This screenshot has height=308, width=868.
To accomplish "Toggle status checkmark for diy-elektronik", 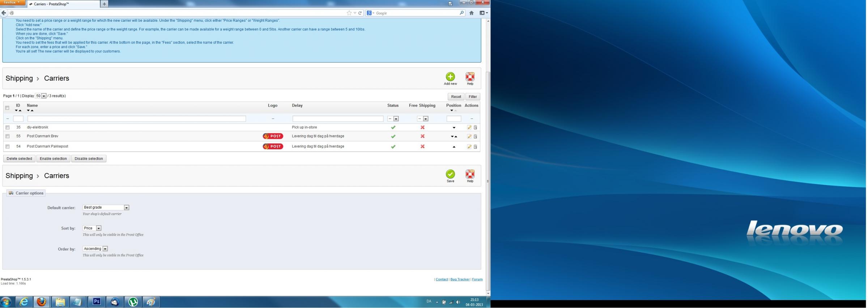I will 393,127.
